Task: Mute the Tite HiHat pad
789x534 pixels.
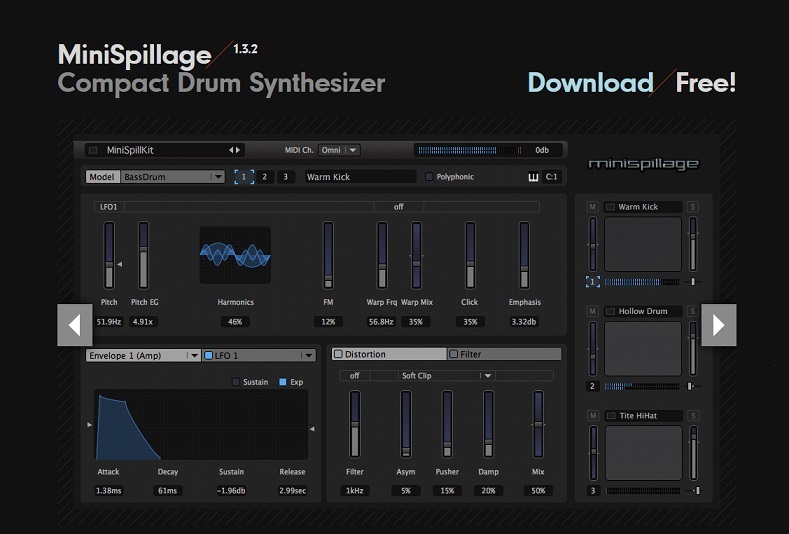Action: pos(593,416)
